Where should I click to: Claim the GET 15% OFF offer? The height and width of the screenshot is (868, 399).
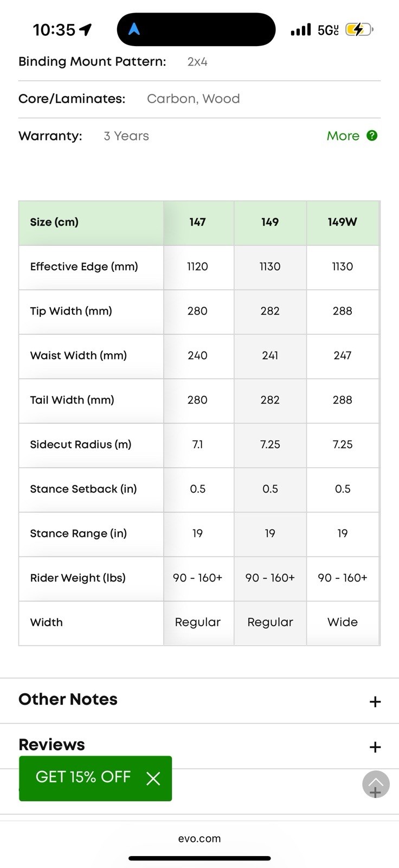[83, 777]
